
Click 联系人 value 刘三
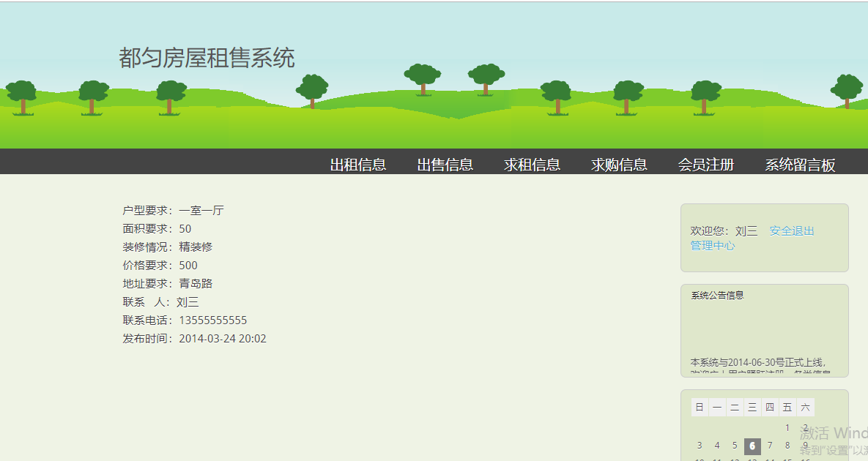click(x=188, y=301)
